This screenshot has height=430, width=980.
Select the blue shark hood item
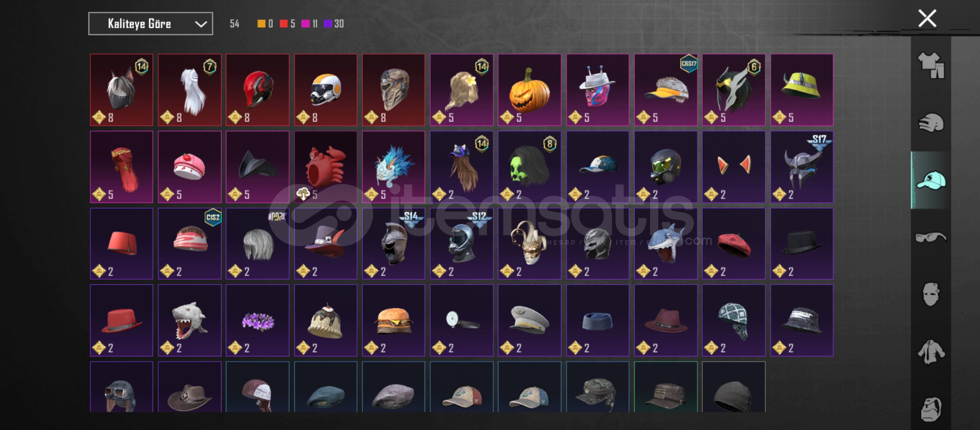tap(666, 244)
